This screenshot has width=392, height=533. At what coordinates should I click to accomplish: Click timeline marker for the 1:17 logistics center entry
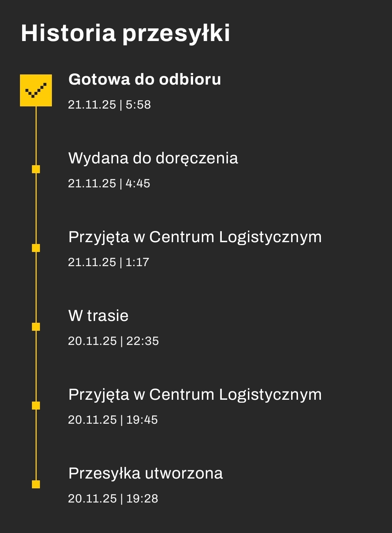point(36,248)
